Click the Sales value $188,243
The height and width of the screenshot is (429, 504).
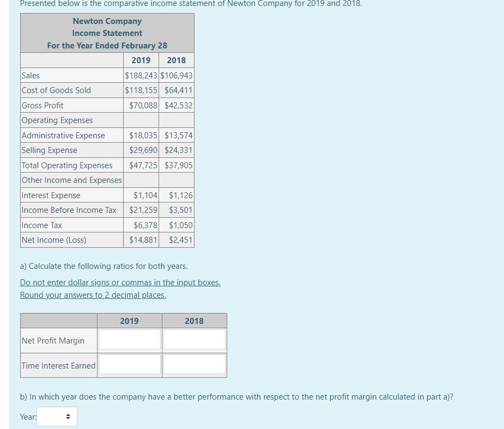141,75
